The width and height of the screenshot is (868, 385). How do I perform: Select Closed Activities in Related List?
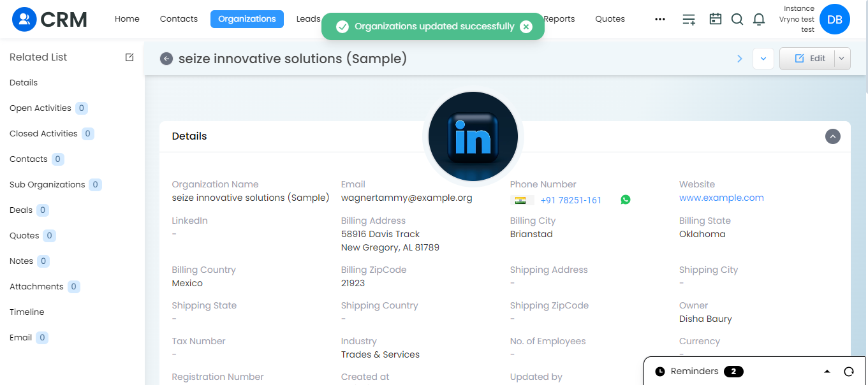(43, 134)
